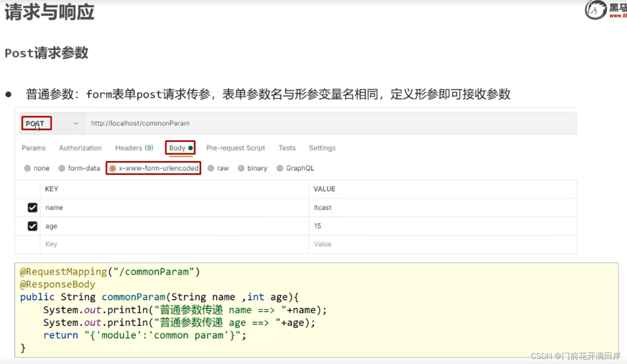The height and width of the screenshot is (364, 627).
Task: Click the public String commonParam method signature
Action: (x=160, y=297)
